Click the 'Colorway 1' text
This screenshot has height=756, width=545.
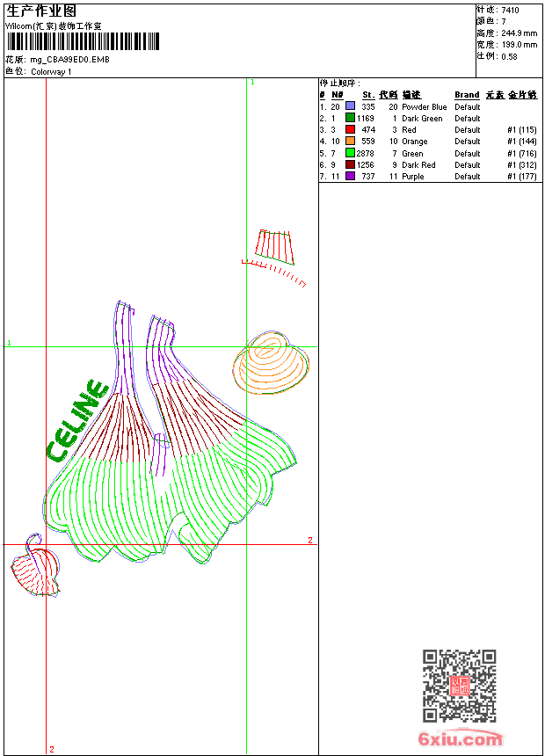[x=51, y=72]
